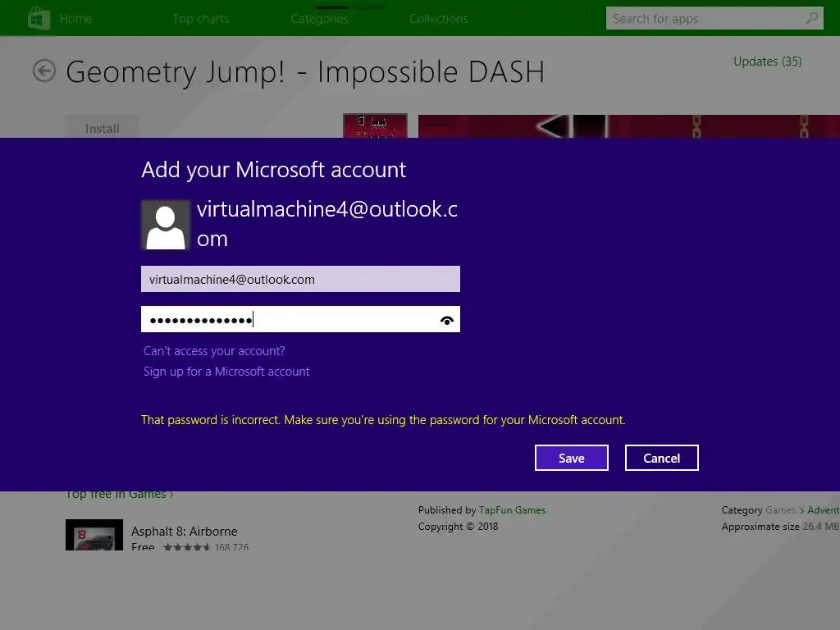Screen dimensions: 840x630
Task: Open the Asphalt 8: Airborne thumbnail
Action: [x=94, y=535]
